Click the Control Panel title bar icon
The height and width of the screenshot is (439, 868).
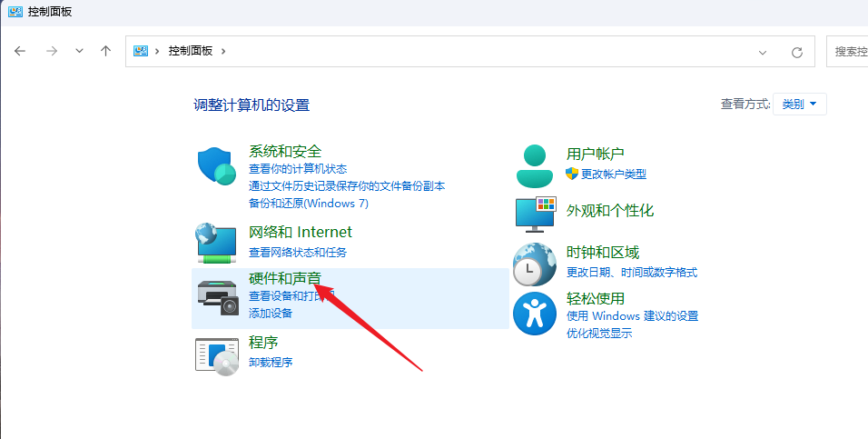pyautogui.click(x=15, y=11)
